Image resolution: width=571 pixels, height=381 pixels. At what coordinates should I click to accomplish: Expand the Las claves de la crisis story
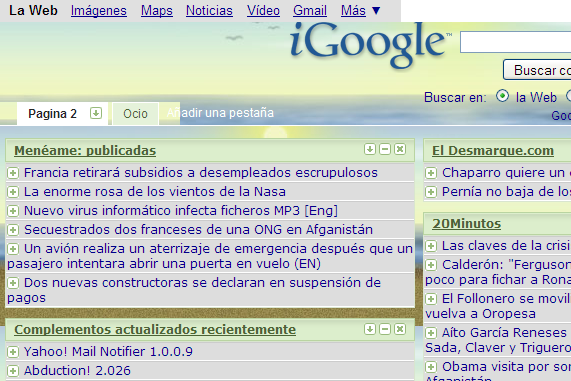[x=431, y=246]
